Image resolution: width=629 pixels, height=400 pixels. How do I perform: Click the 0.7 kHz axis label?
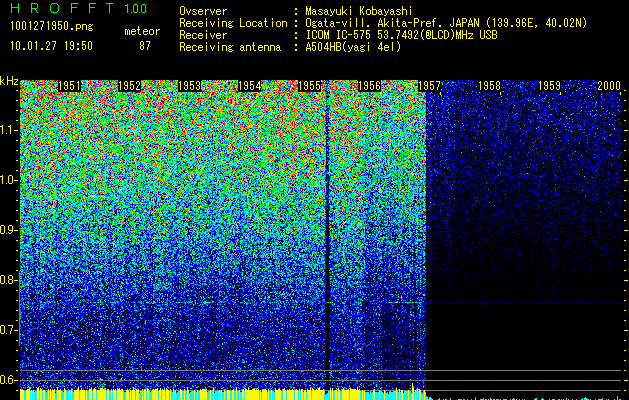(x=9, y=330)
